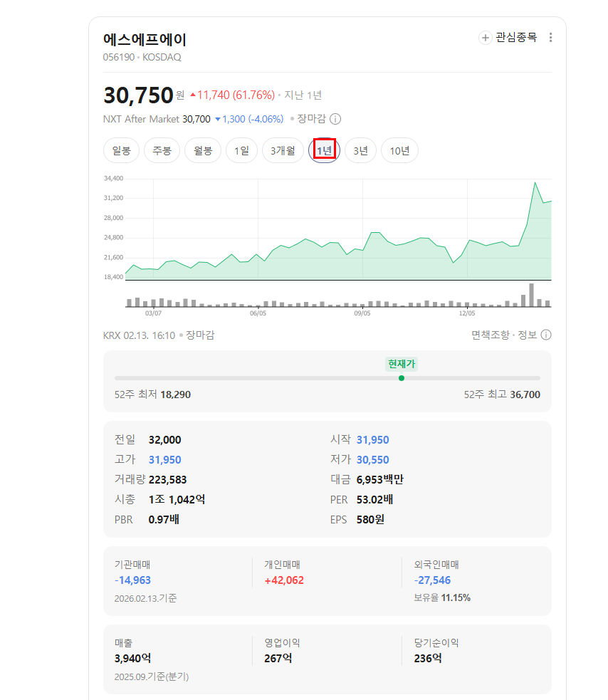This screenshot has width=608, height=700.
Task: Click the tallest volume bar in chart
Action: click(x=531, y=295)
